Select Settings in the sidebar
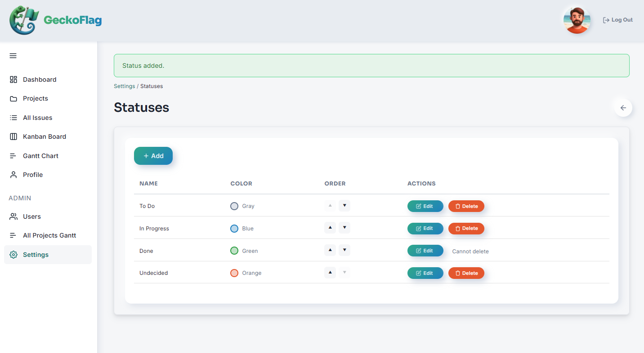The width and height of the screenshot is (644, 353). [x=48, y=255]
